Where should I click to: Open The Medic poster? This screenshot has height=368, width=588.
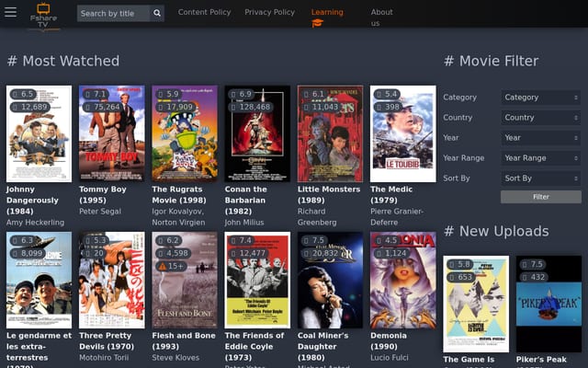403,133
